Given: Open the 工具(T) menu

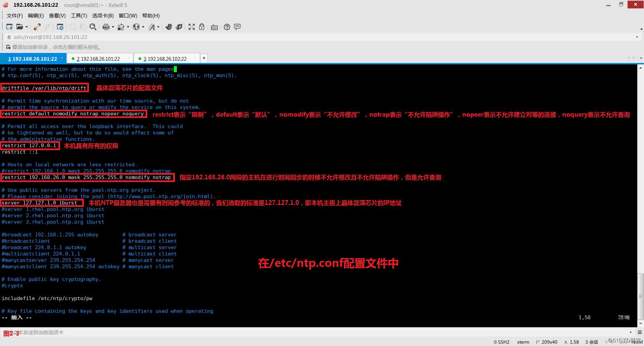Looking at the screenshot, I should pyautogui.click(x=79, y=16).
